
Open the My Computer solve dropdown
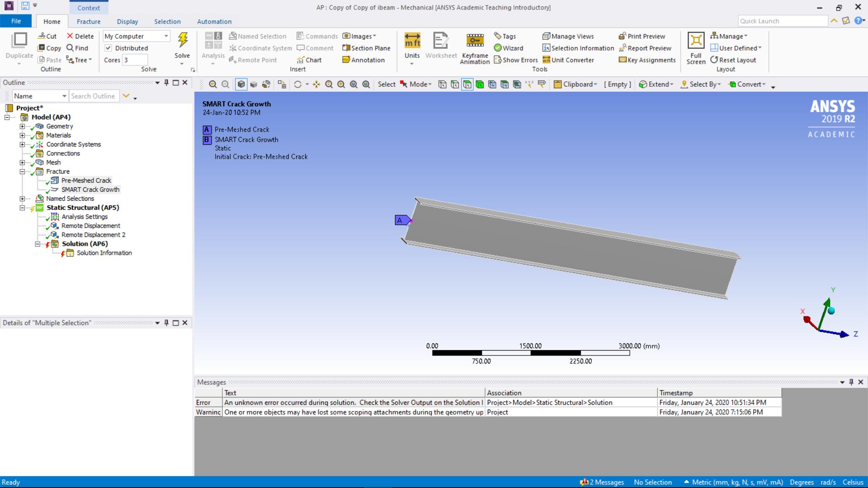click(137, 36)
